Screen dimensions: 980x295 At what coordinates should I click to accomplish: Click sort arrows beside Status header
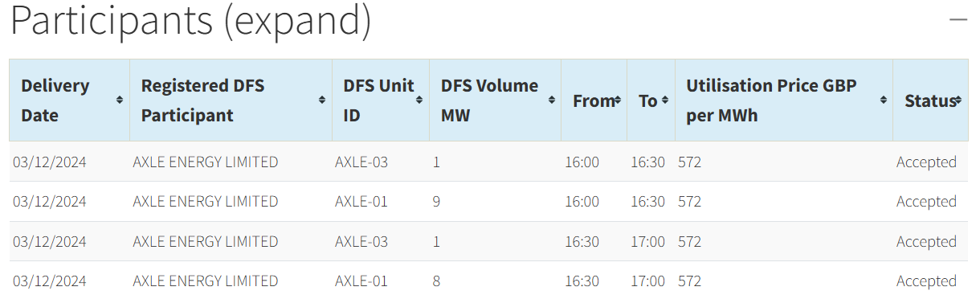pyautogui.click(x=958, y=100)
